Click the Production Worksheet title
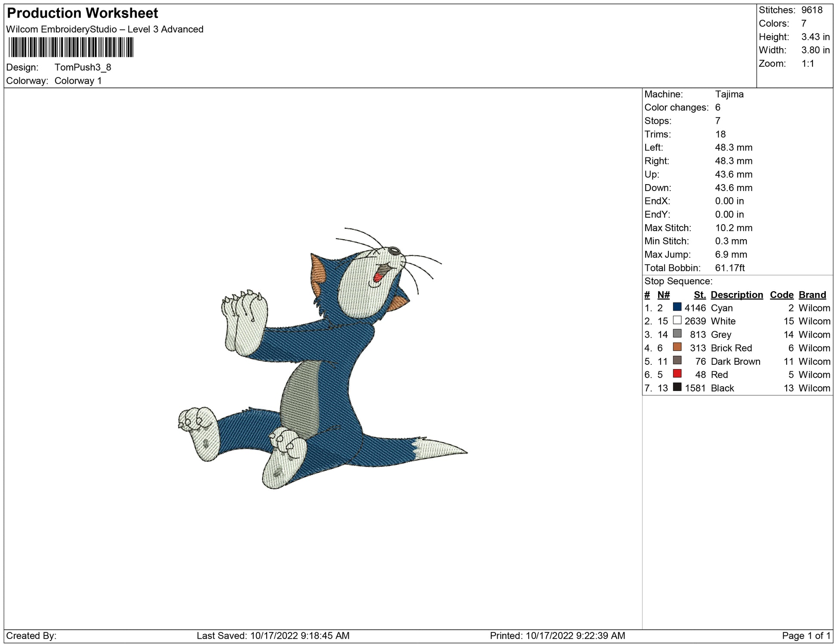The width and height of the screenshot is (837, 644). (x=83, y=13)
